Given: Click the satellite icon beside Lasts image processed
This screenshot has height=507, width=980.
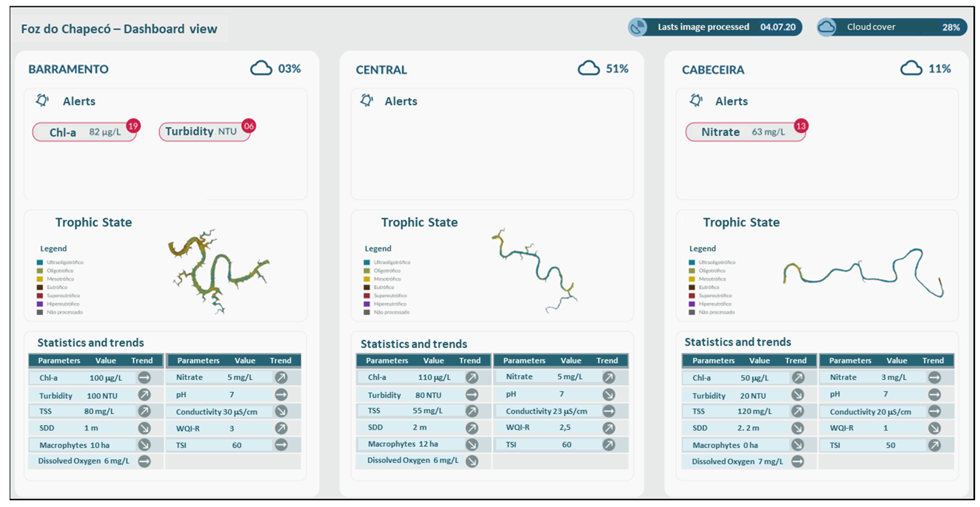Looking at the screenshot, I should [638, 27].
